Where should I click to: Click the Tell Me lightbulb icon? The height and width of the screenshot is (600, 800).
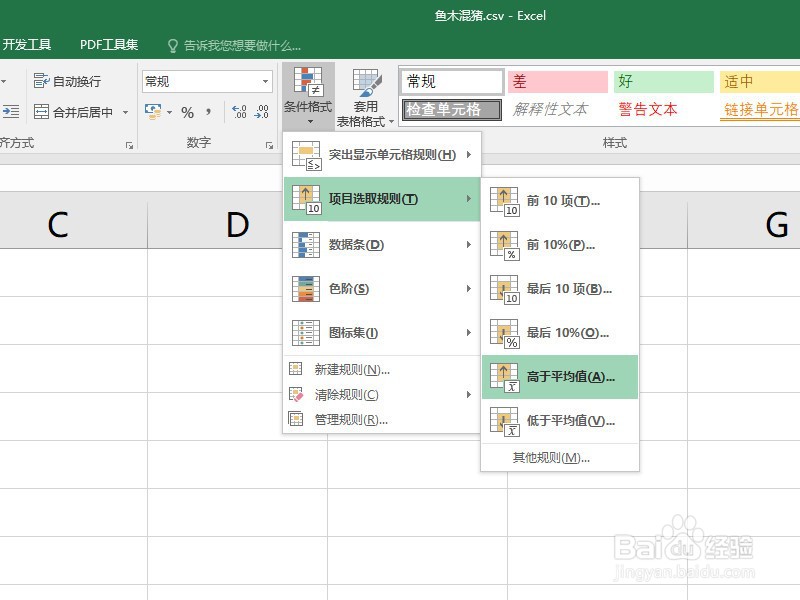click(x=173, y=46)
